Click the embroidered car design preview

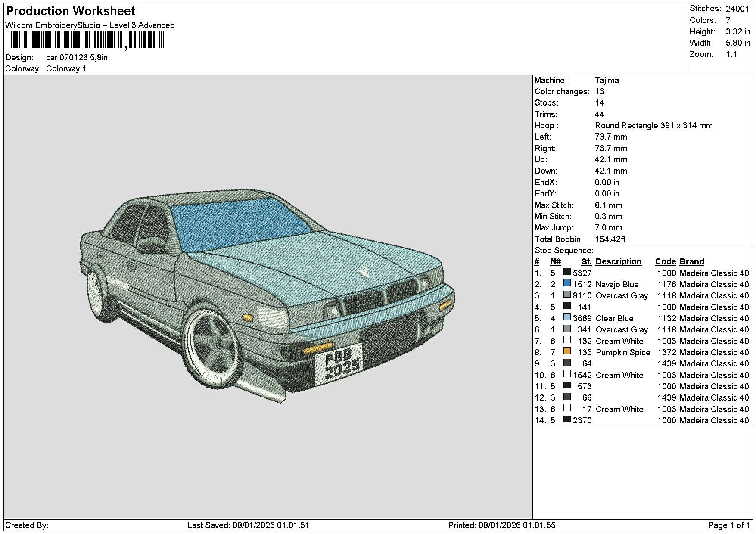(268, 296)
